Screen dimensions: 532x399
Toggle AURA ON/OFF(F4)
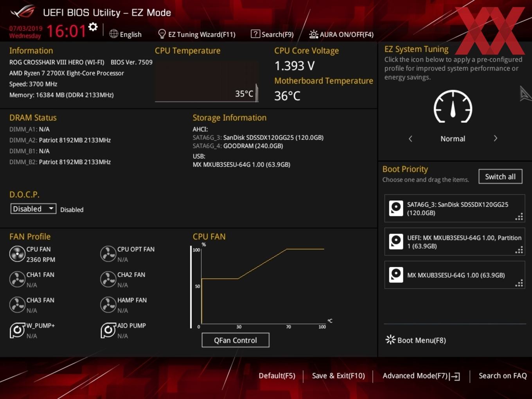tap(347, 34)
